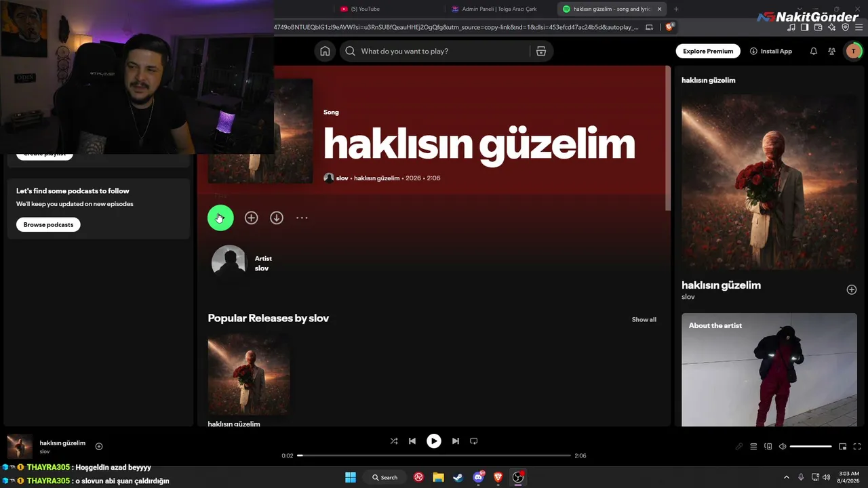Viewport: 868px width, 488px height.
Task: Open the About the artist card
Action: point(769,370)
